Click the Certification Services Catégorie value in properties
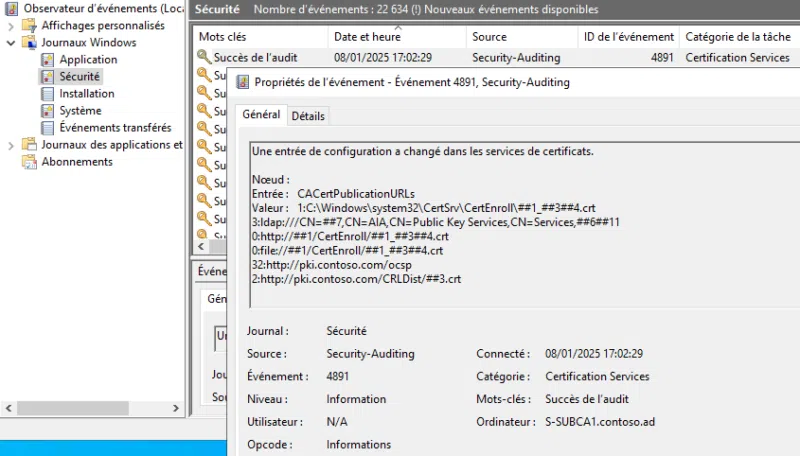The width and height of the screenshot is (800, 456). (597, 376)
